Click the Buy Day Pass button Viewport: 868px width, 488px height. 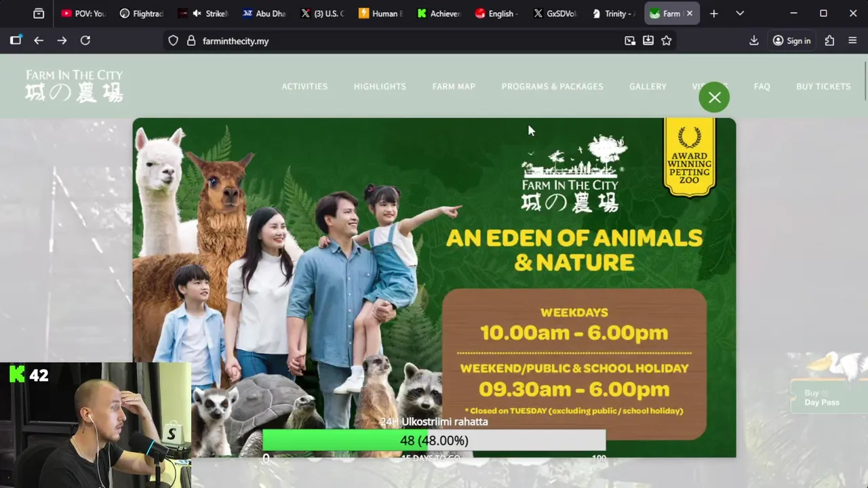(x=829, y=397)
